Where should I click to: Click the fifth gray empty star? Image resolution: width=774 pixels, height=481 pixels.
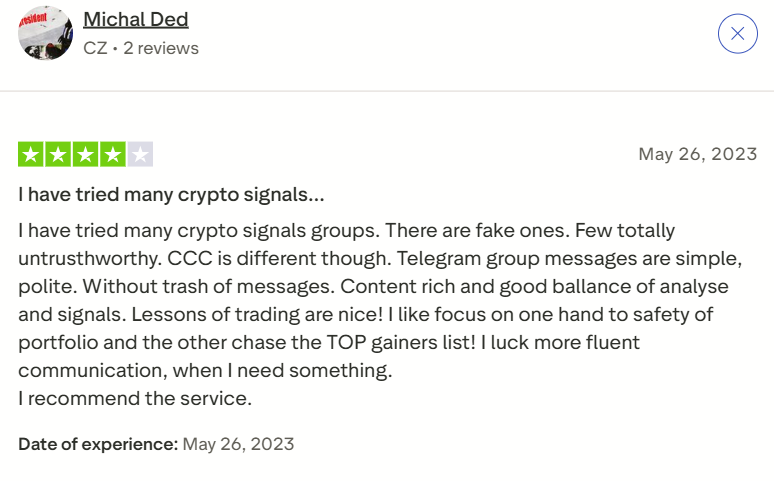point(140,155)
